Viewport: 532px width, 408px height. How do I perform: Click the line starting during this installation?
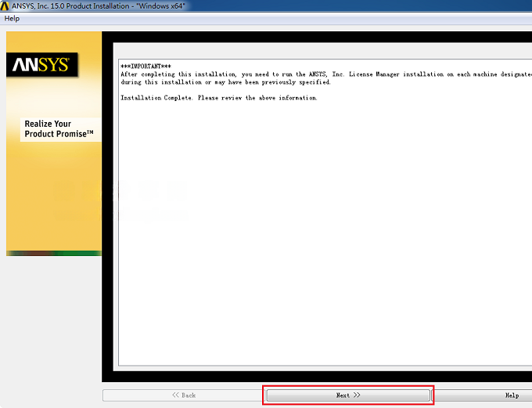click(x=225, y=82)
